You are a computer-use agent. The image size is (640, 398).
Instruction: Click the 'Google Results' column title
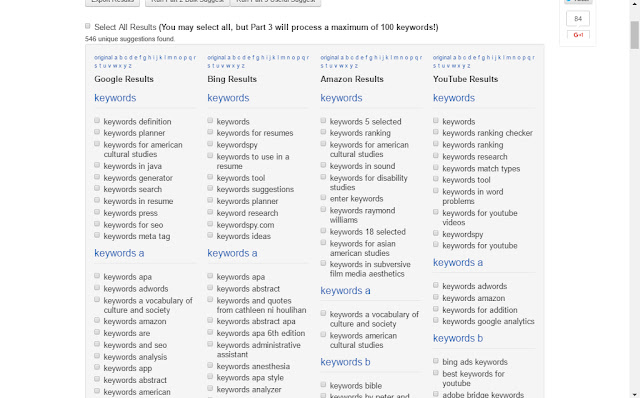pyautogui.click(x=124, y=79)
